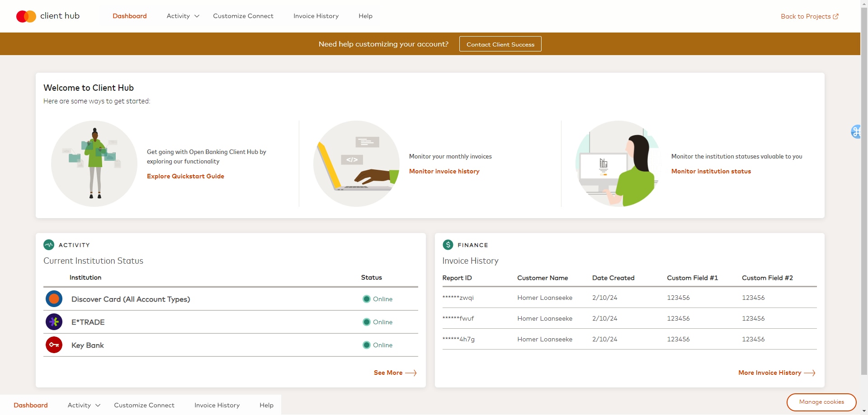Image resolution: width=868 pixels, height=415 pixels.
Task: Follow the Explore Quickstart Guide link
Action: (x=185, y=176)
